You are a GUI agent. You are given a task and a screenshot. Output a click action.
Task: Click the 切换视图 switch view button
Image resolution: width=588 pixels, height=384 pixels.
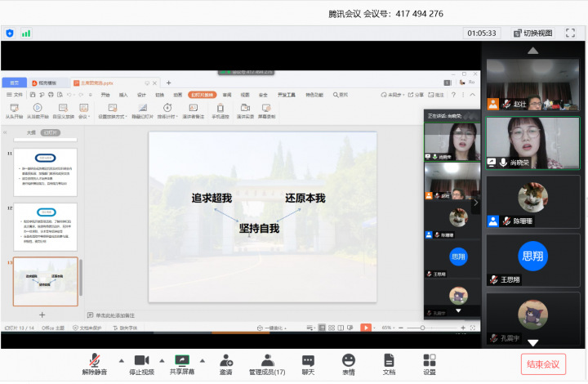click(533, 33)
